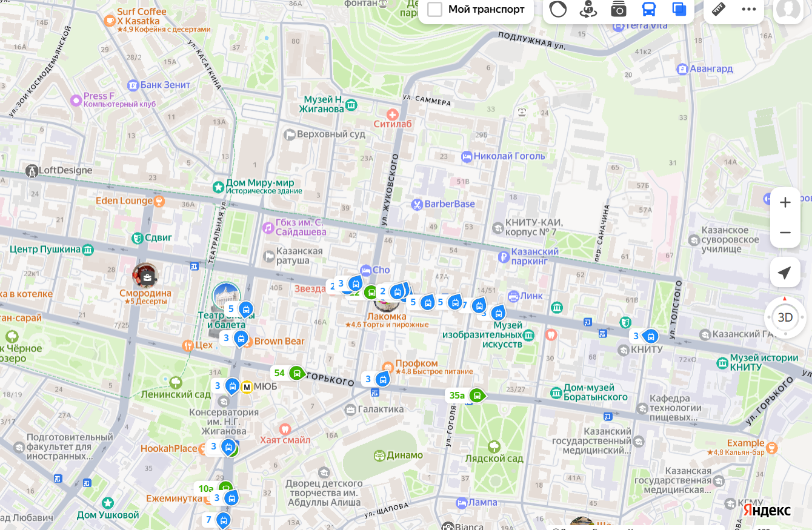Zoom in with the plus button
The width and height of the screenshot is (812, 530).
point(785,202)
